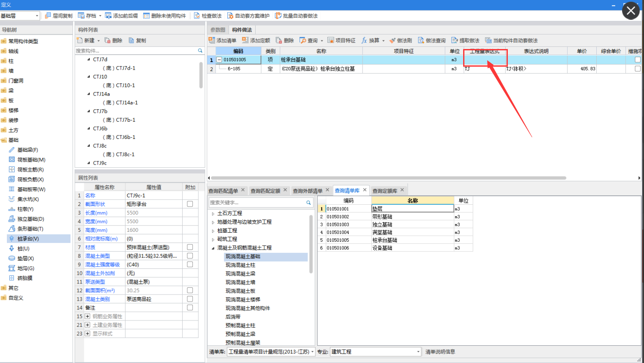Click 换算 fx icon
This screenshot has height=363, width=644.
pos(364,40)
